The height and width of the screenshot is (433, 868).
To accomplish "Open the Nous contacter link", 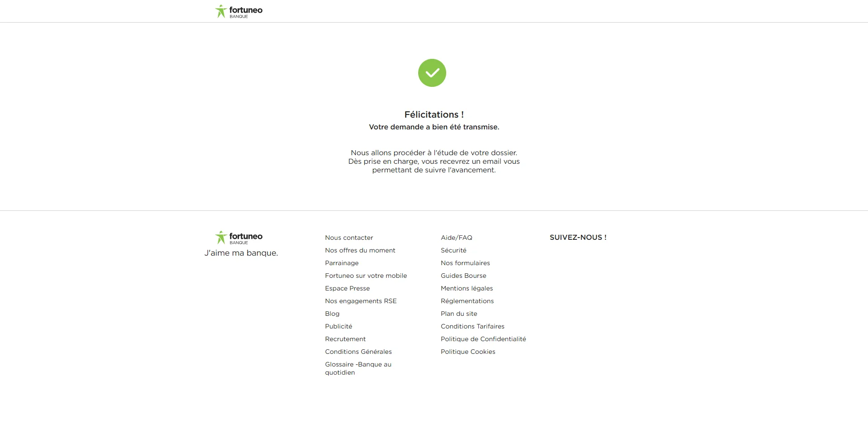I will [349, 238].
